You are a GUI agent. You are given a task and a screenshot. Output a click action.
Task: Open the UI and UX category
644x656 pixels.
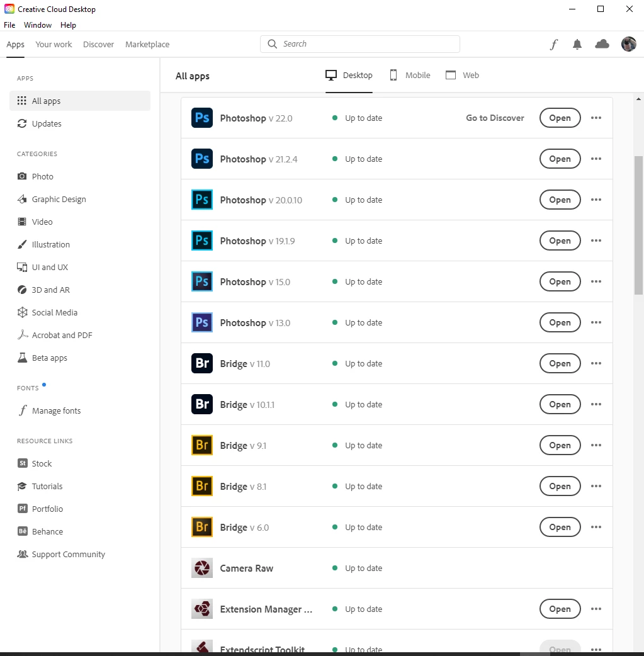click(x=42, y=267)
